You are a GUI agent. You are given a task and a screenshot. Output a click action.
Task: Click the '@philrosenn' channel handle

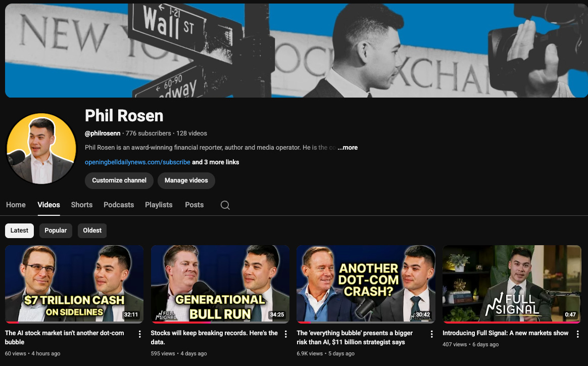point(103,133)
